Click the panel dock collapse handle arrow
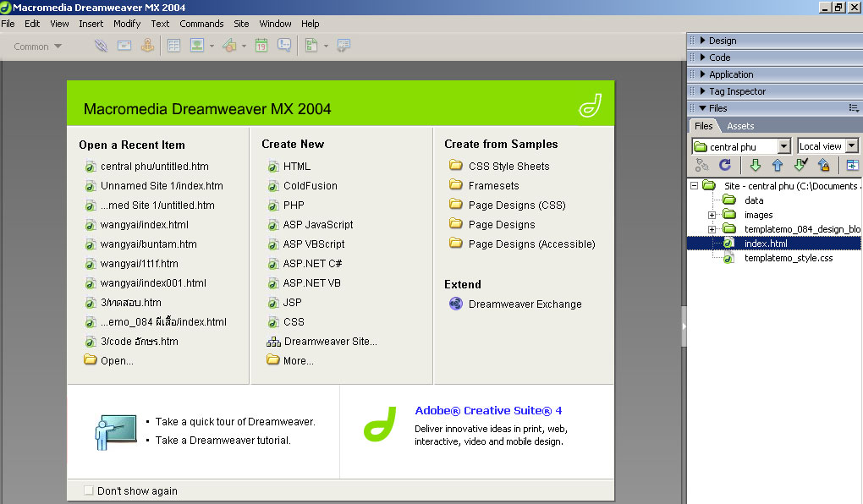863x504 pixels. [684, 326]
